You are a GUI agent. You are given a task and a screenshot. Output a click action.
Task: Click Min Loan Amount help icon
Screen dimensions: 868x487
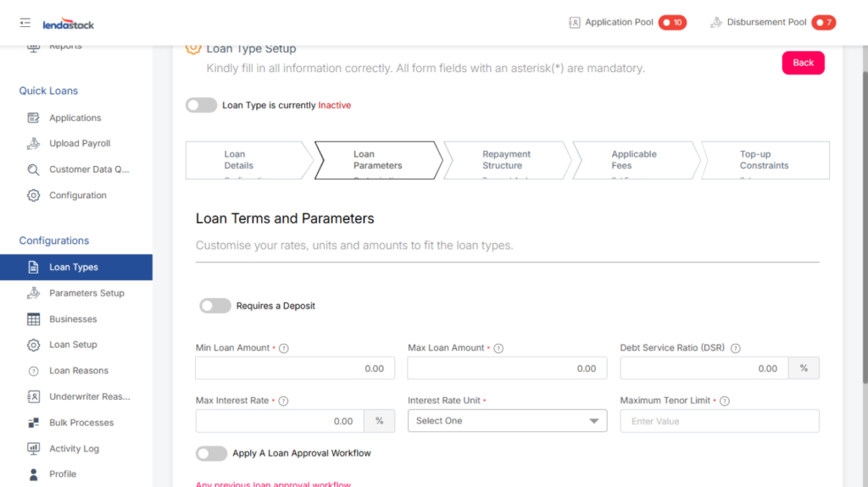coord(284,348)
